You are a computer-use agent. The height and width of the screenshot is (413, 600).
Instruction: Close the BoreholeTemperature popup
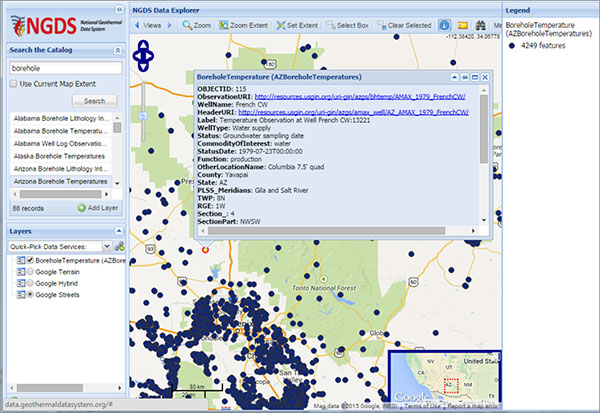pos(485,77)
